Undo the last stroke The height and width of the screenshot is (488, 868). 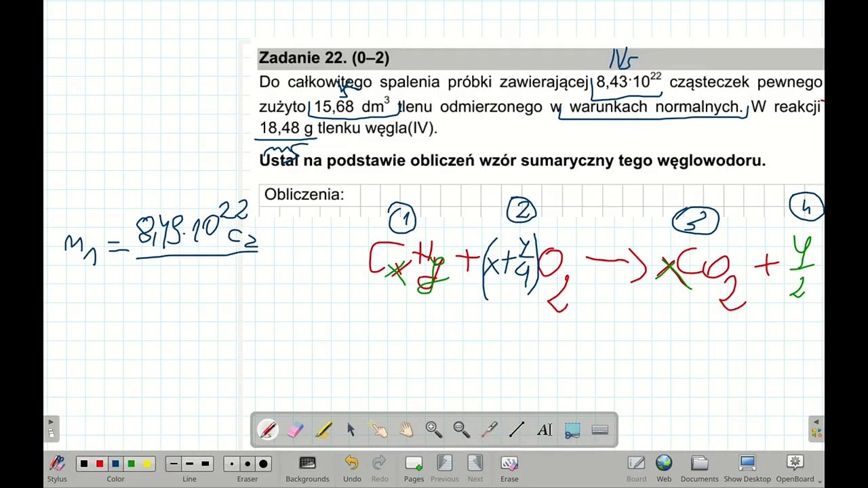352,468
